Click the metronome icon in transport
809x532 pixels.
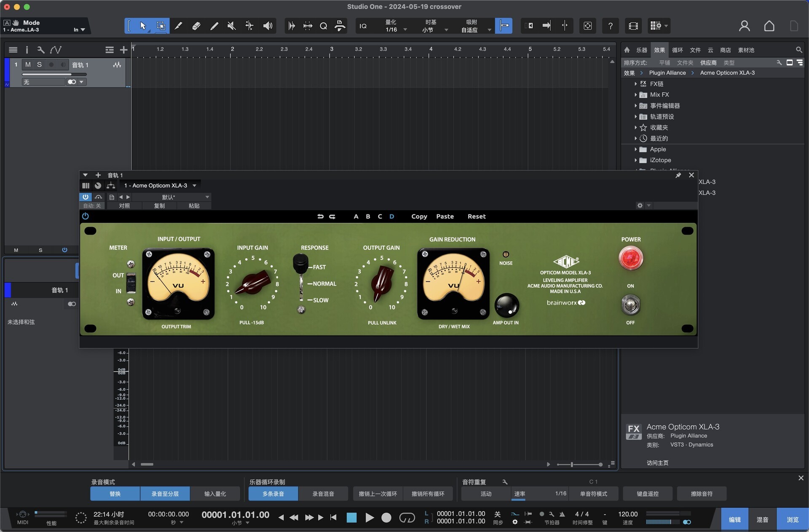[562, 514]
